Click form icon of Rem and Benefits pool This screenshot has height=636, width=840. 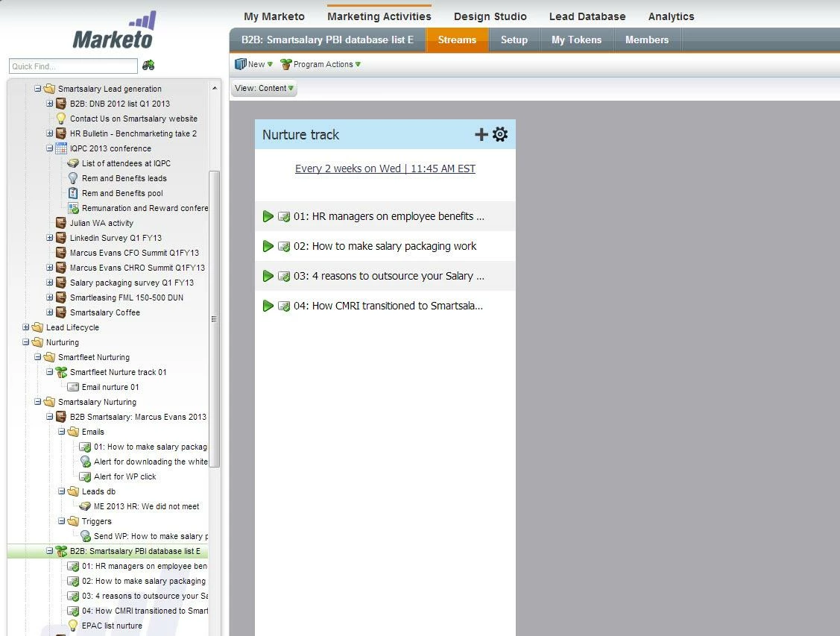click(73, 193)
